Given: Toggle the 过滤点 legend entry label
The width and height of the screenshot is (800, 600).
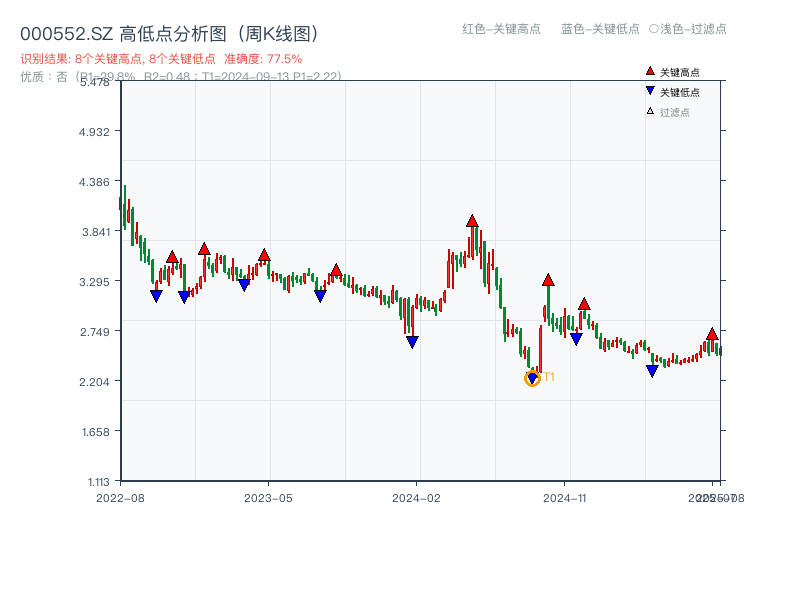Looking at the screenshot, I should click(675, 112).
